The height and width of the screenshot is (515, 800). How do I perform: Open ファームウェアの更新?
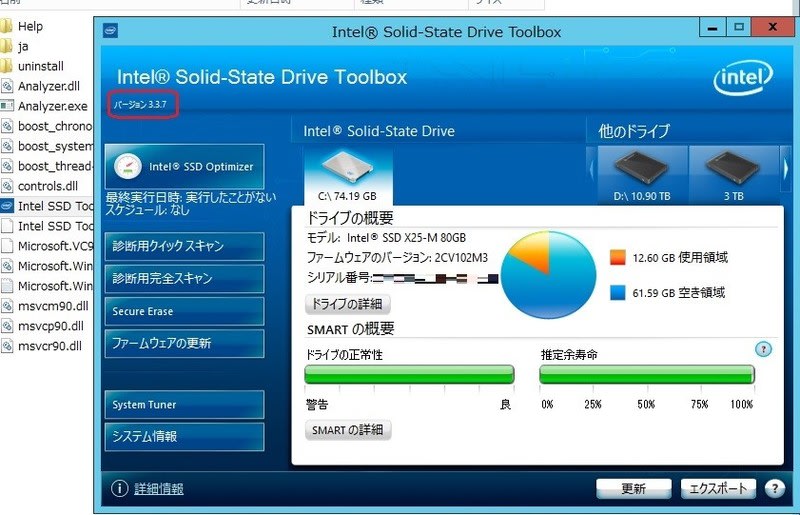click(184, 343)
